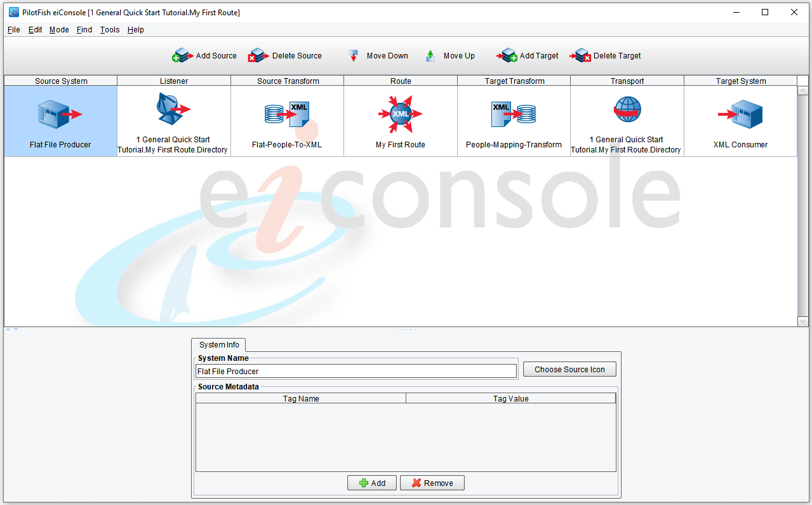Click the XML Consumer label

[x=740, y=145]
